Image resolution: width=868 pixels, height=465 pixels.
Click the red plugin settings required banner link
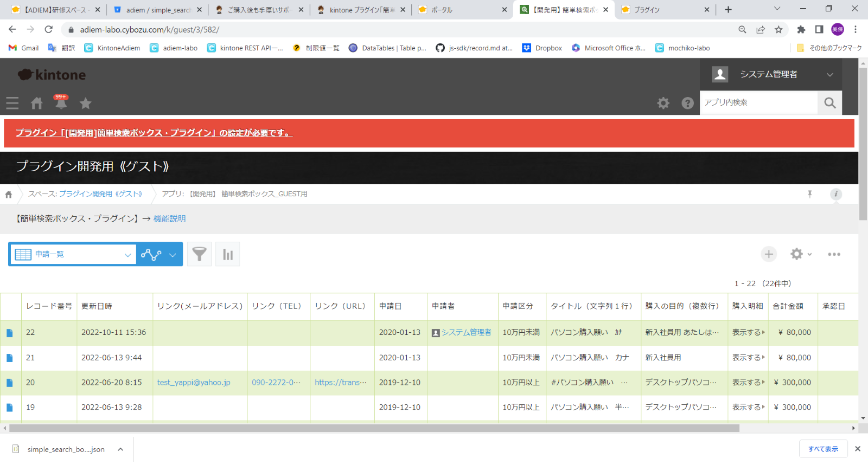(154, 133)
